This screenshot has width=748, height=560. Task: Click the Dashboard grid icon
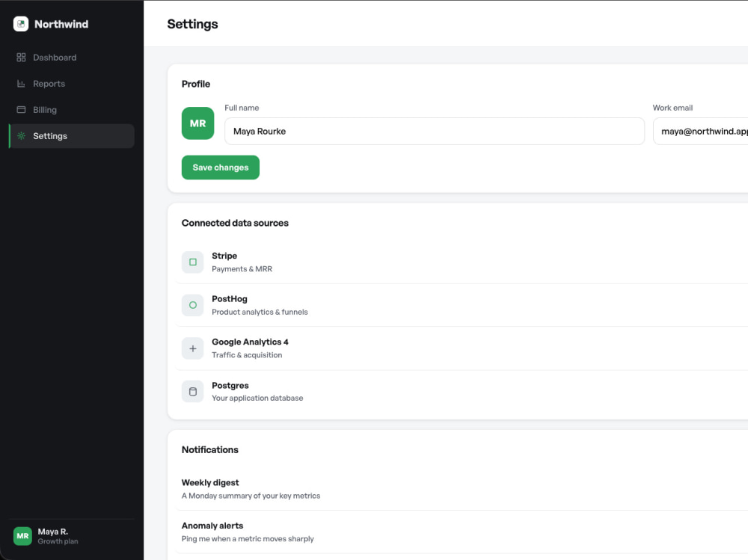(x=21, y=58)
